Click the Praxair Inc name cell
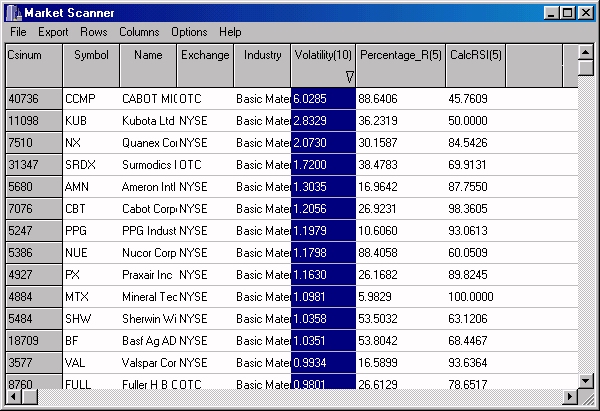The image size is (600, 411). [148, 275]
